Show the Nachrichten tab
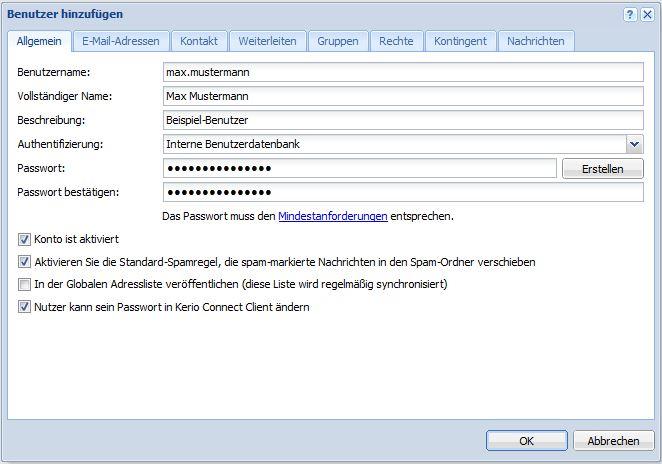Viewport: 662px width, 464px height. coord(535,41)
